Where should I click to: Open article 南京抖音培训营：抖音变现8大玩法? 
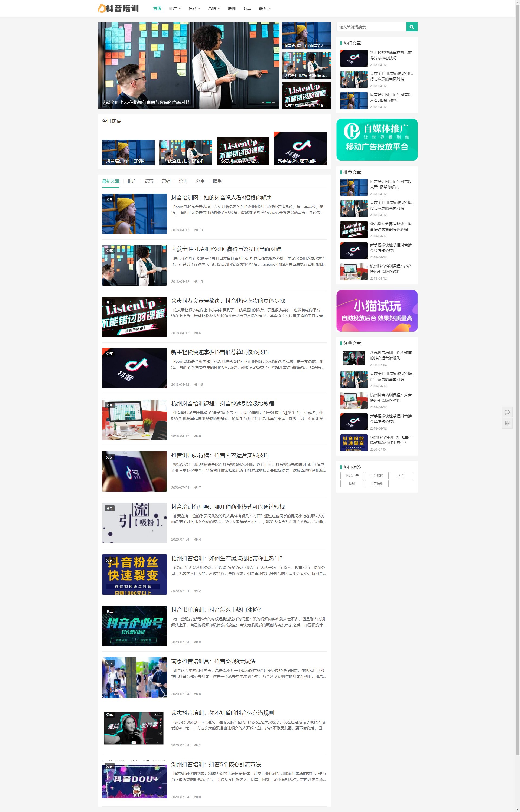click(213, 661)
